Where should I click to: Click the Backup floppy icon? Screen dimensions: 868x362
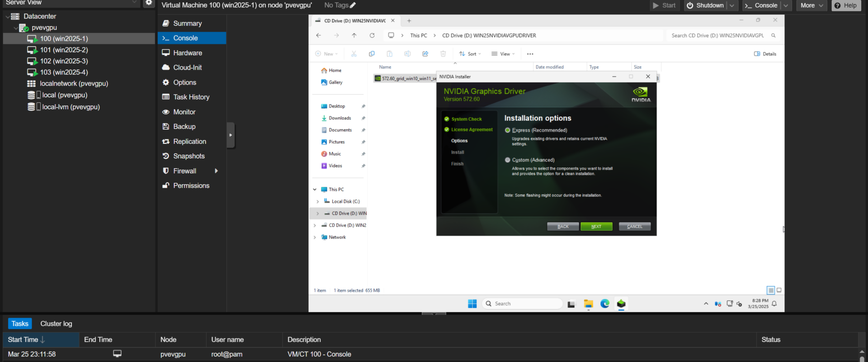[x=166, y=127]
